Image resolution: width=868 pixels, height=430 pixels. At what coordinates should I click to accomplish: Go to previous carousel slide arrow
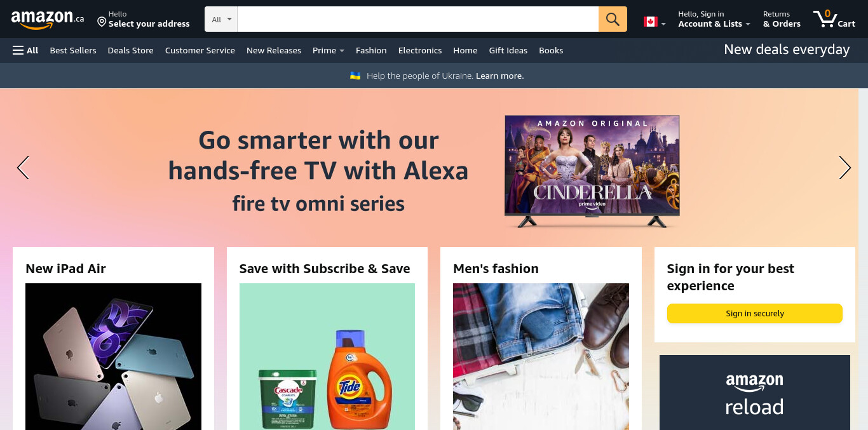tap(24, 168)
